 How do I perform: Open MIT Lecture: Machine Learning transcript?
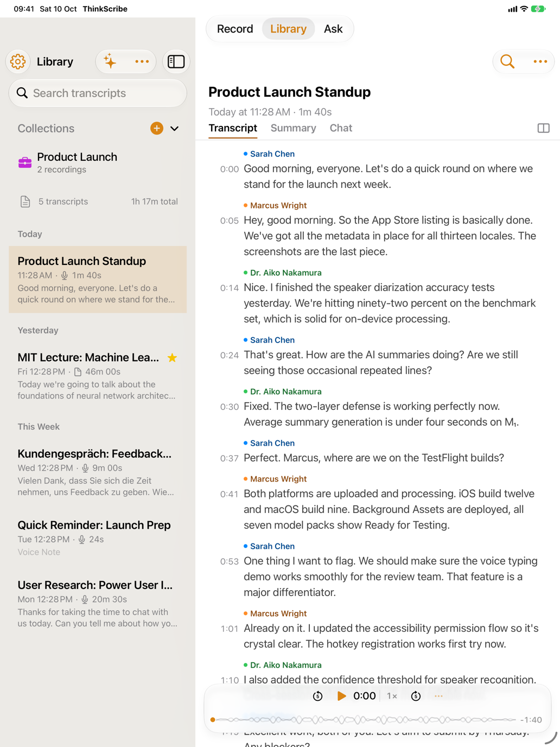(98, 376)
